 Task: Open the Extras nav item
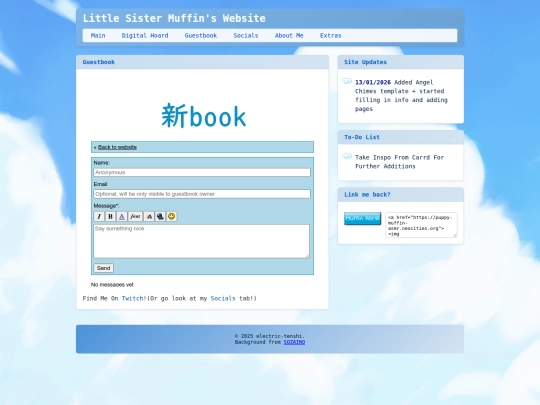[x=331, y=35]
